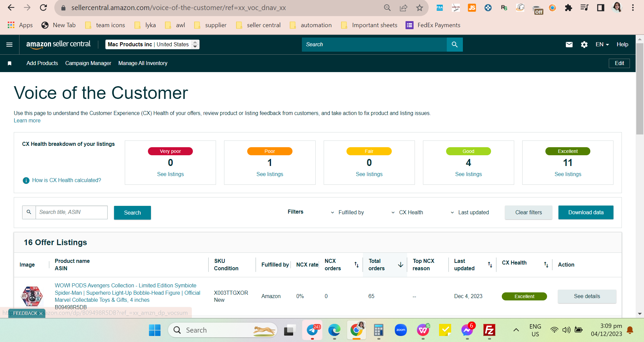Click the search magnifier button in header

(454, 45)
